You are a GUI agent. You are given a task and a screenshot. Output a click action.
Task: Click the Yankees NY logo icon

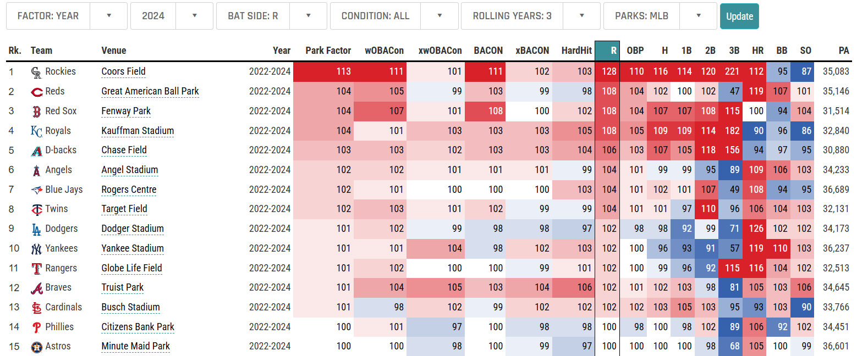(36, 249)
